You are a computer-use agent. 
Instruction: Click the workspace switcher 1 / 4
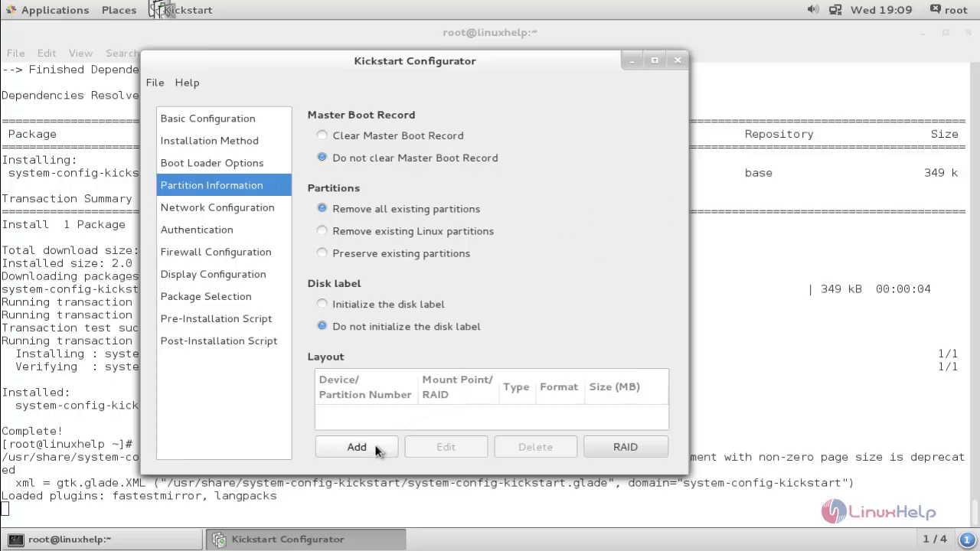935,539
